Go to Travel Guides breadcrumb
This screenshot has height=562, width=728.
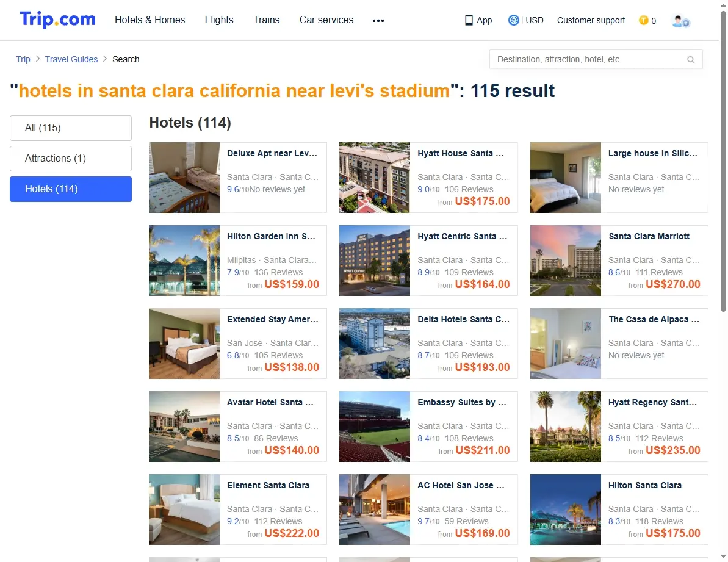pos(71,59)
